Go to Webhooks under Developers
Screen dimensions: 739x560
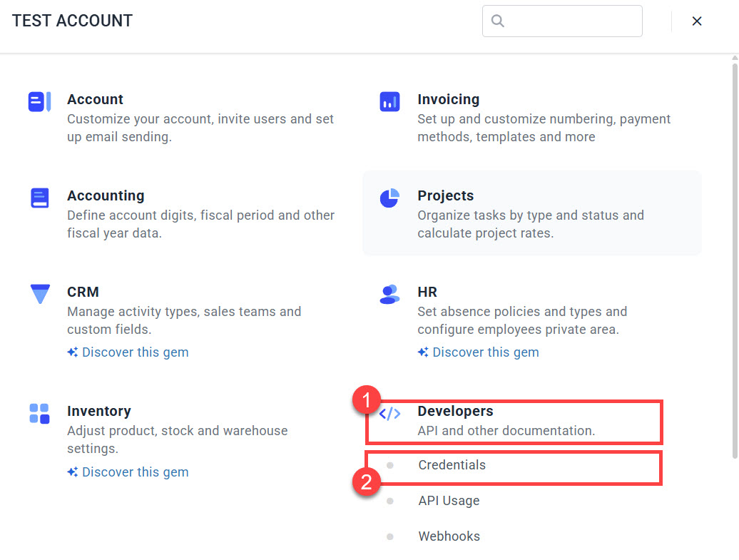tap(449, 536)
